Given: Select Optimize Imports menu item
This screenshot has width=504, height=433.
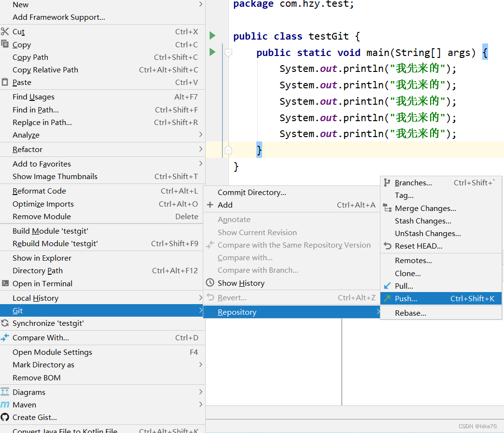Looking at the screenshot, I should pos(102,204).
